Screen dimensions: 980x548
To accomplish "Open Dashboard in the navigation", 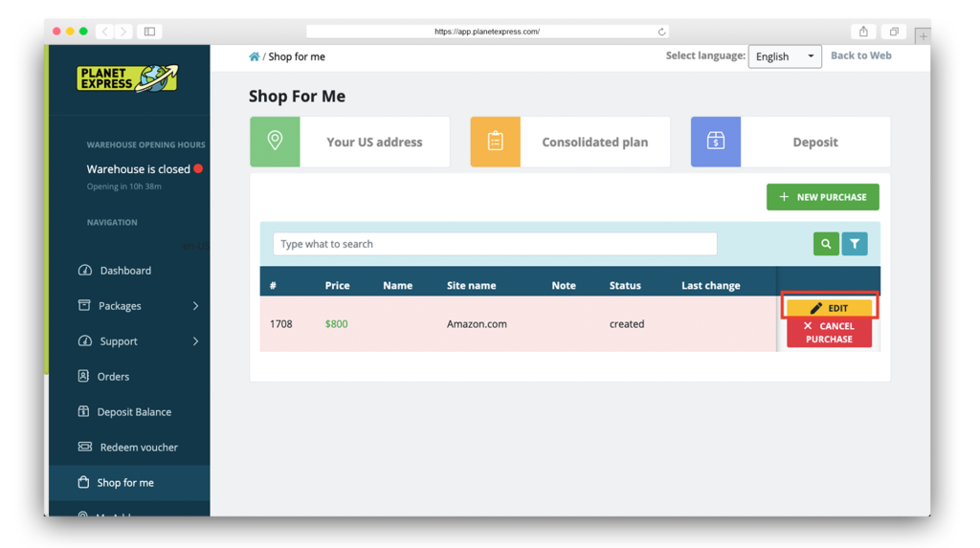I will click(125, 271).
